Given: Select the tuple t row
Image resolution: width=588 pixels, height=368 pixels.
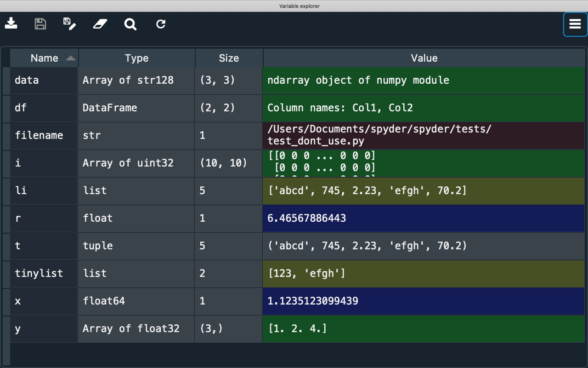Looking at the screenshot, I should coord(44,246).
